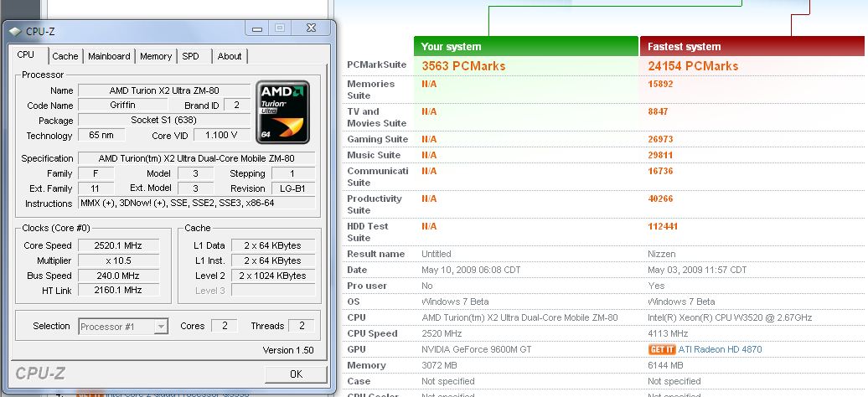Screen dimensions: 868x397
Task: Click the 3563 PCMarks score
Action: 463,66
